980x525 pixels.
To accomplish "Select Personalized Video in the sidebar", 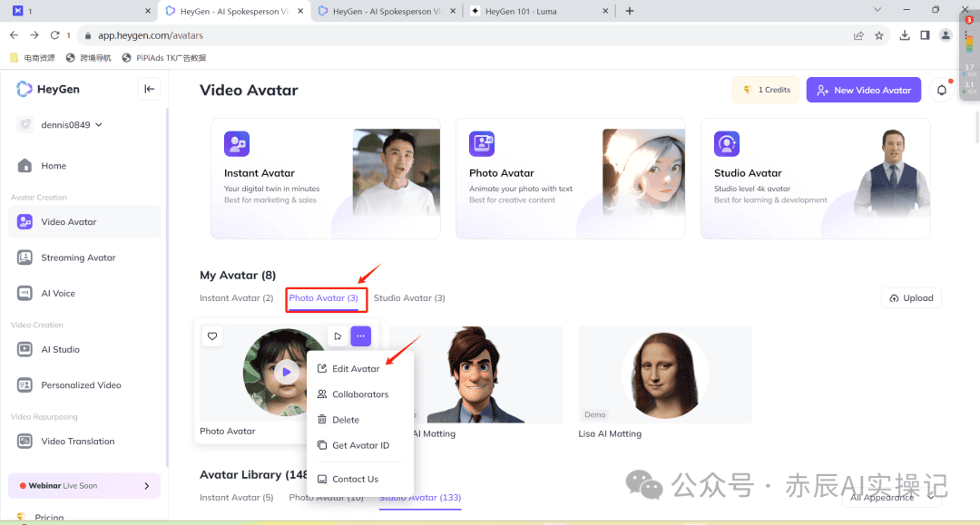I will (x=80, y=384).
